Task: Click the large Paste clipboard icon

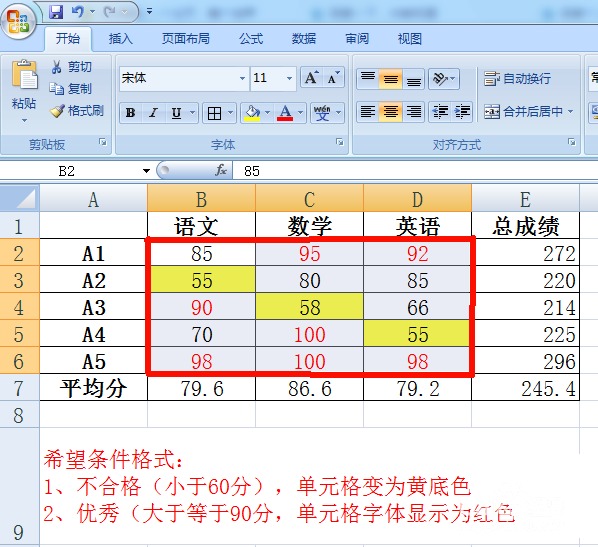Action: coord(24,75)
